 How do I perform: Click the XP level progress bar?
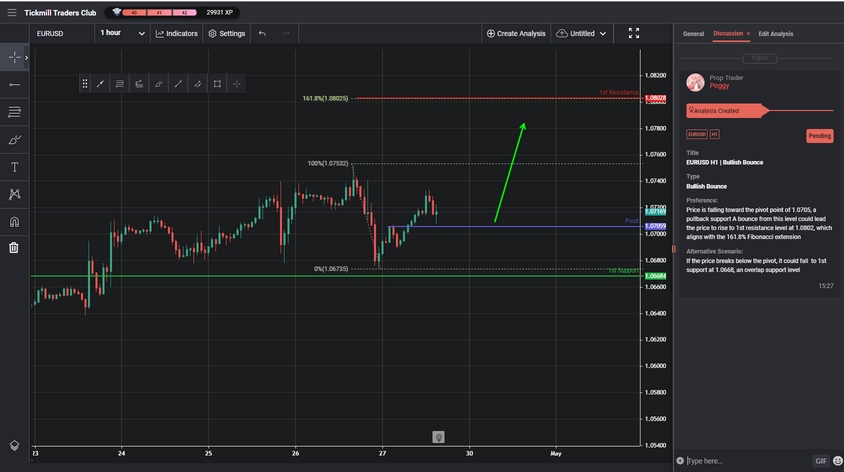pos(159,12)
